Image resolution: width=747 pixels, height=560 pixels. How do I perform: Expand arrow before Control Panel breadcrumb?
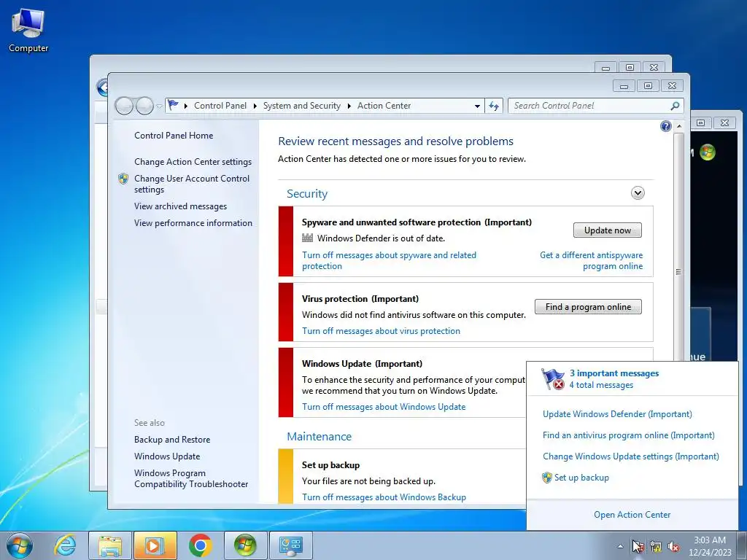coord(186,106)
